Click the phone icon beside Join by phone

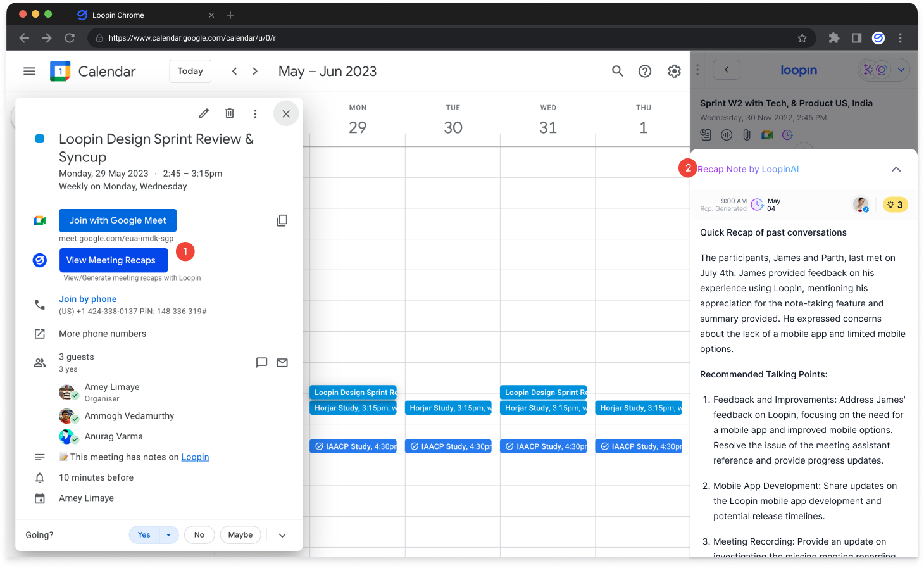pos(40,305)
